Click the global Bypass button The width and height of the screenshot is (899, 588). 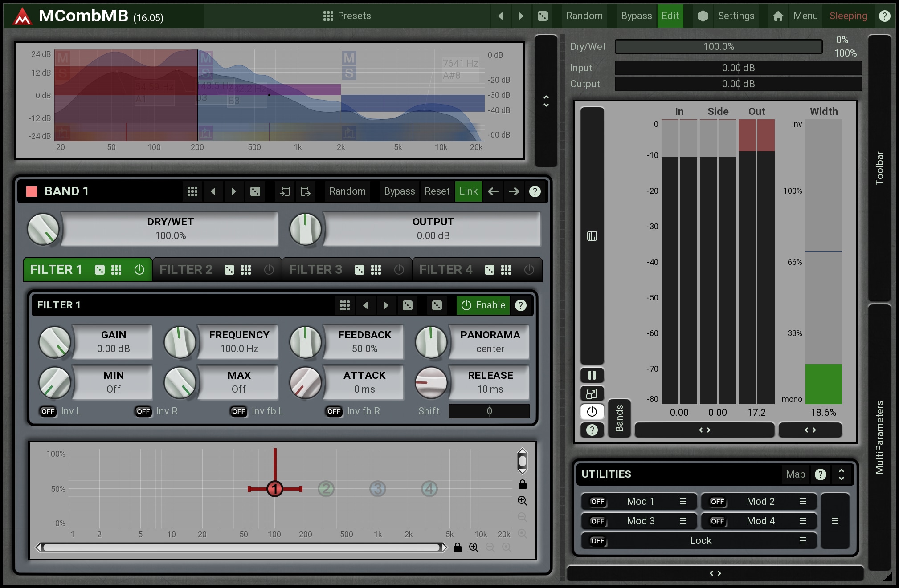pos(636,16)
